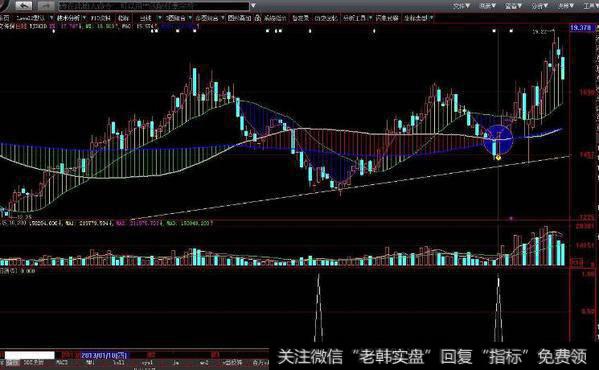Expand the 日线 period dropdown arrow
The image size is (599, 370).
160,18
